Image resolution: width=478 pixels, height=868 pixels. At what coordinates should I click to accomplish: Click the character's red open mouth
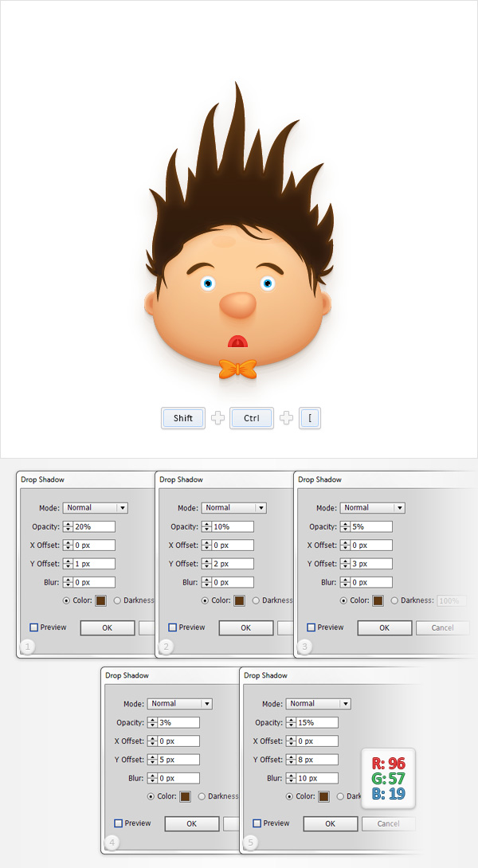click(x=237, y=342)
